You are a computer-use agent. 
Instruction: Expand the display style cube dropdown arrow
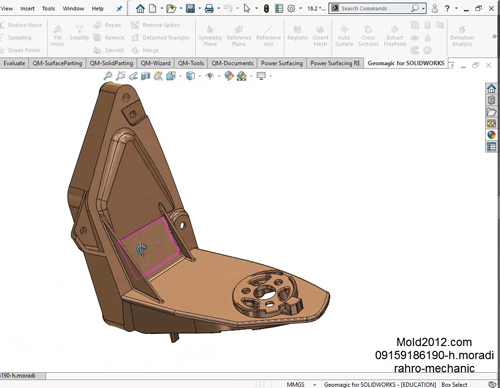pos(200,76)
